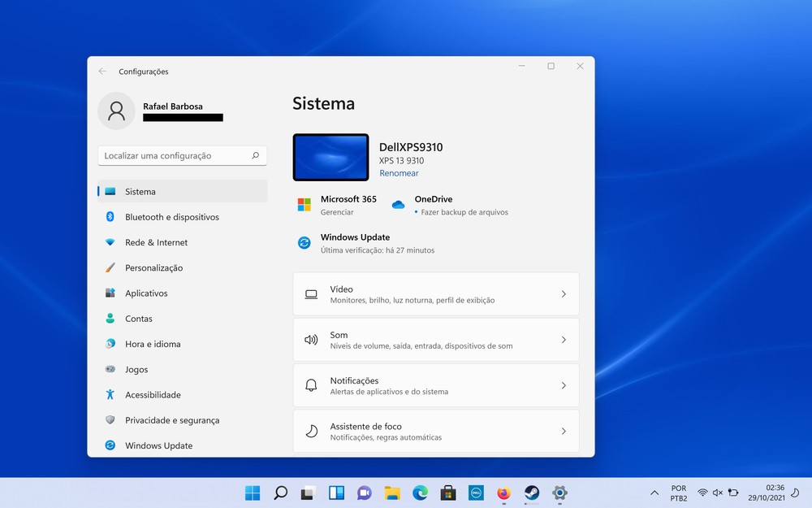Go to Rede & Internet section

(x=156, y=242)
